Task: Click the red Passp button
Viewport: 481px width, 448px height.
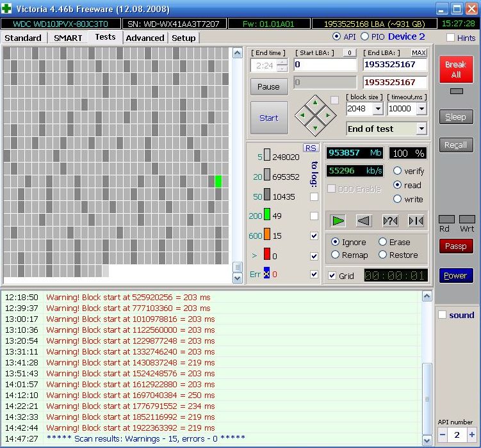Action: click(456, 246)
